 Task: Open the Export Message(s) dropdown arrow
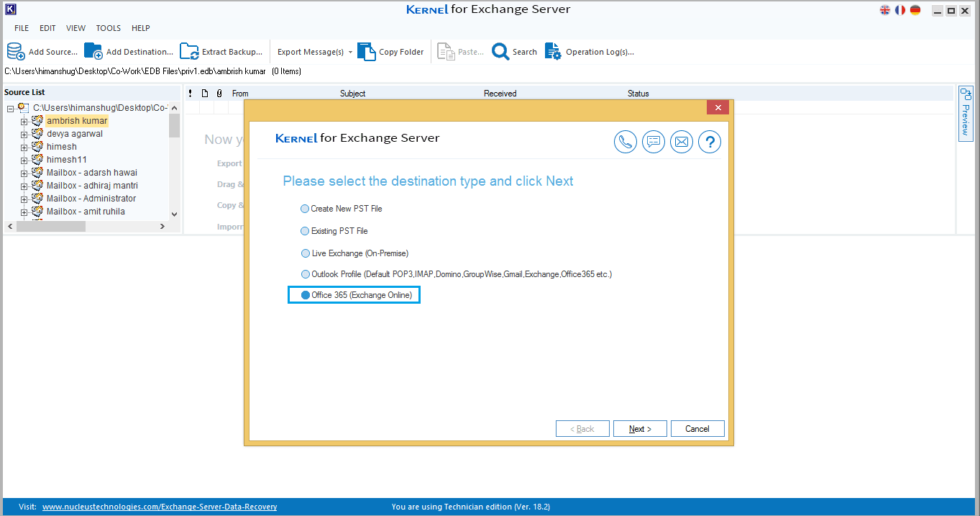tap(350, 52)
